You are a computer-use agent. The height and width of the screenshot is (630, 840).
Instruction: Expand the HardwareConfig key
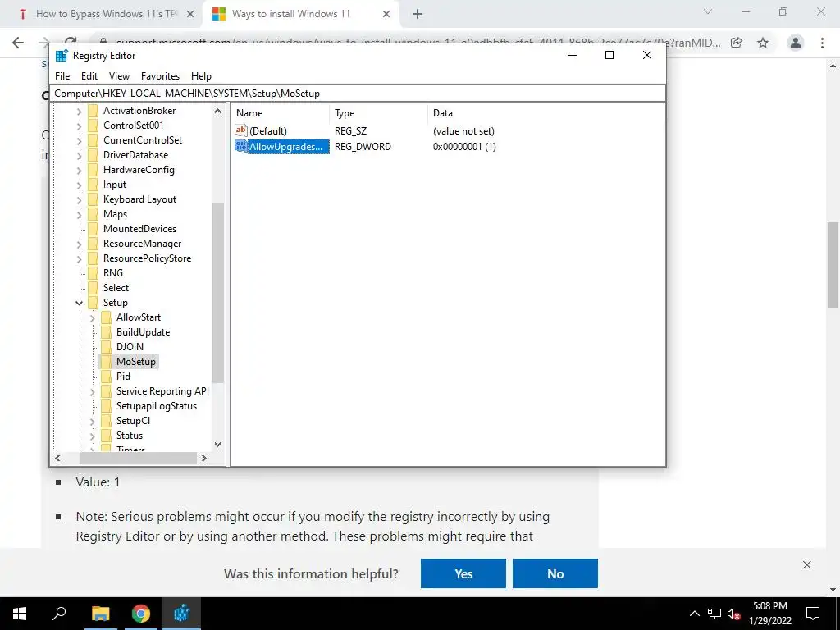click(x=80, y=170)
